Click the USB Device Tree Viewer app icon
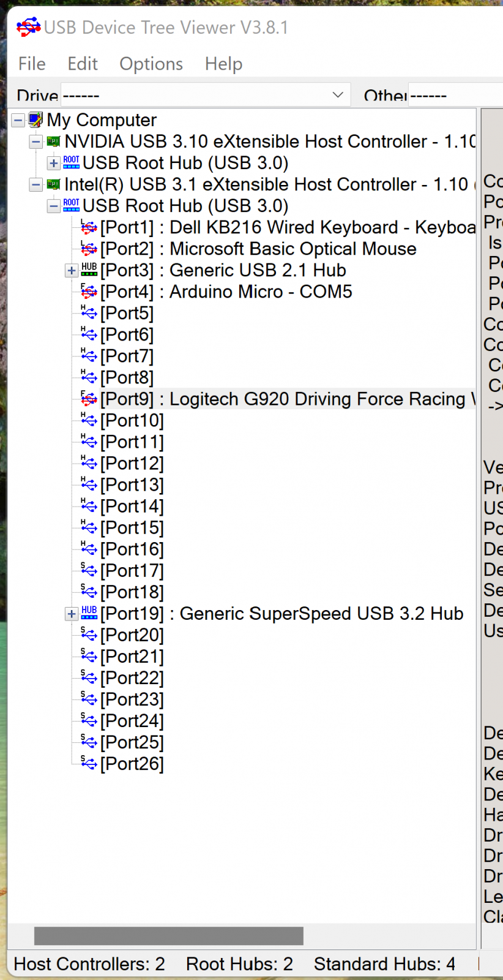 point(28,27)
